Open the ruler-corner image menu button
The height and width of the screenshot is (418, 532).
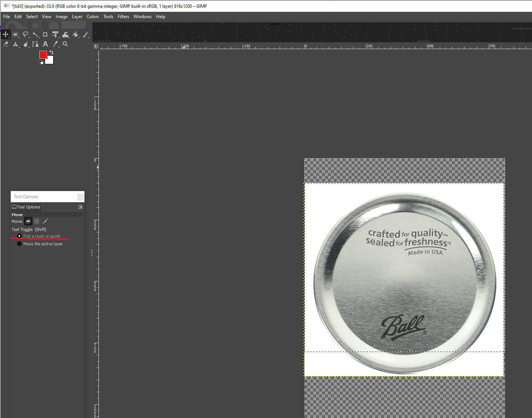[x=96, y=46]
